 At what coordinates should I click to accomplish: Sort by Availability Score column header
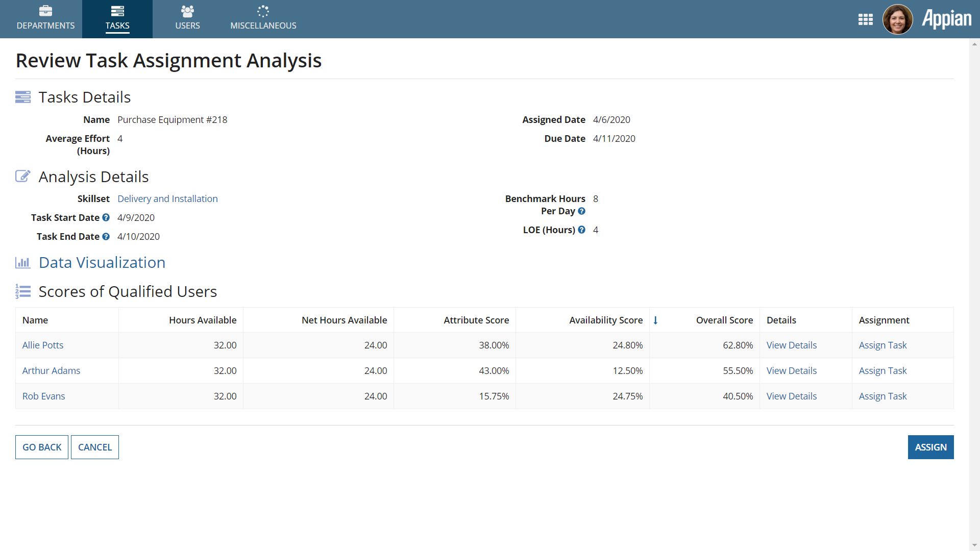[605, 320]
